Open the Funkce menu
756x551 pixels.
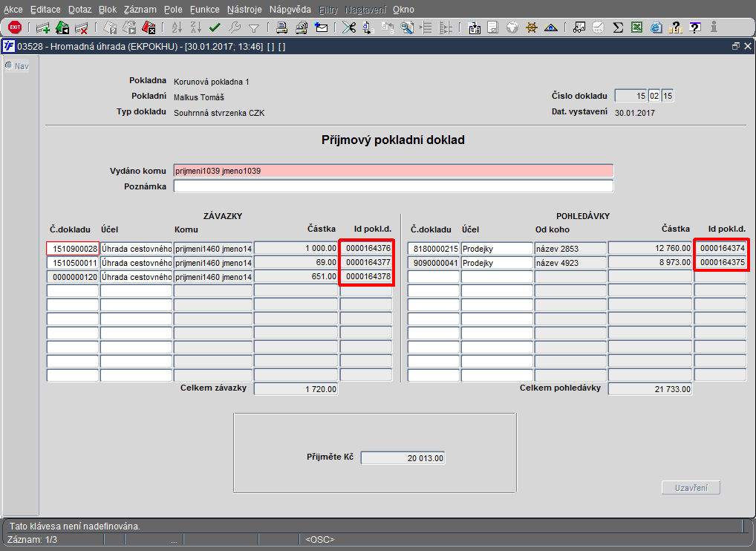204,10
